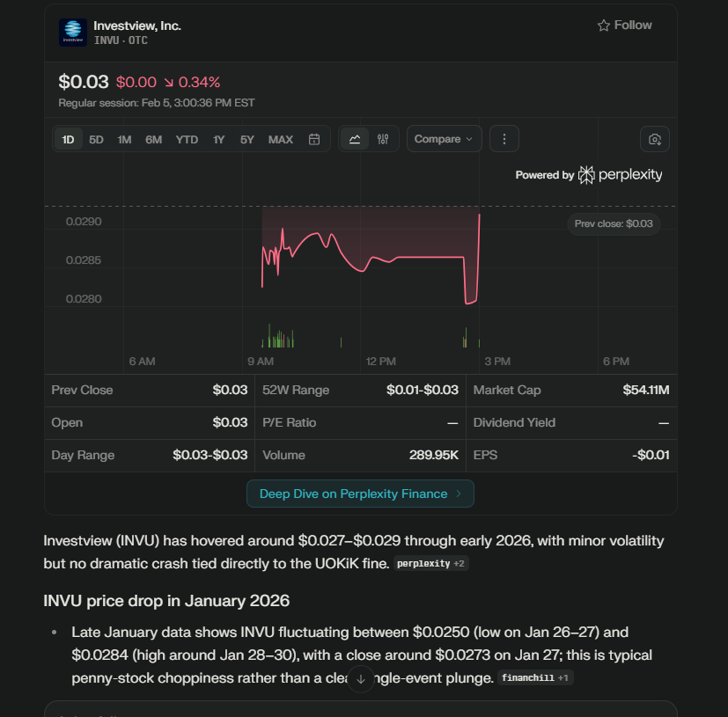Image resolution: width=728 pixels, height=717 pixels.
Task: Click the price line at 12 PM
Action: [x=380, y=261]
